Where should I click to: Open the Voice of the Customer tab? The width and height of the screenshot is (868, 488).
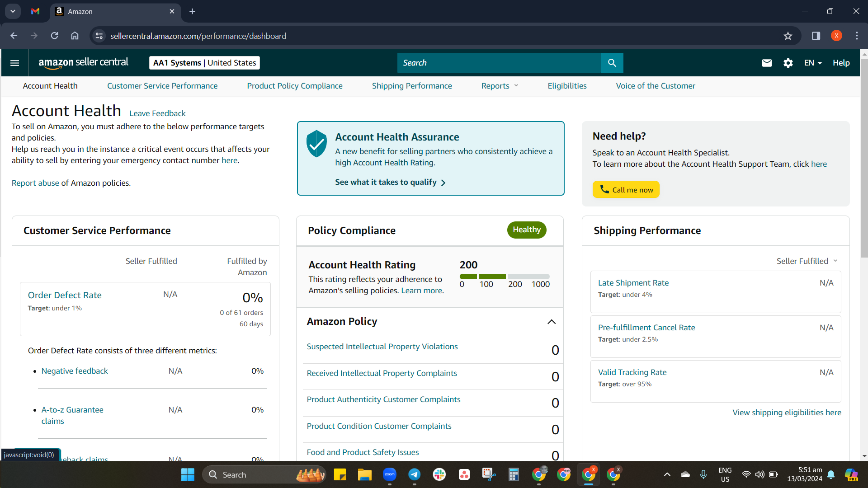pyautogui.click(x=656, y=86)
